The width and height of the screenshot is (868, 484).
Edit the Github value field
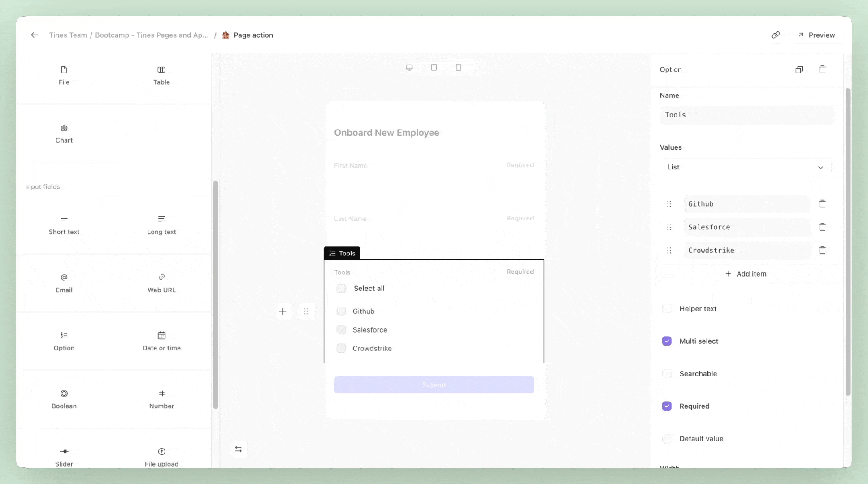[747, 204]
